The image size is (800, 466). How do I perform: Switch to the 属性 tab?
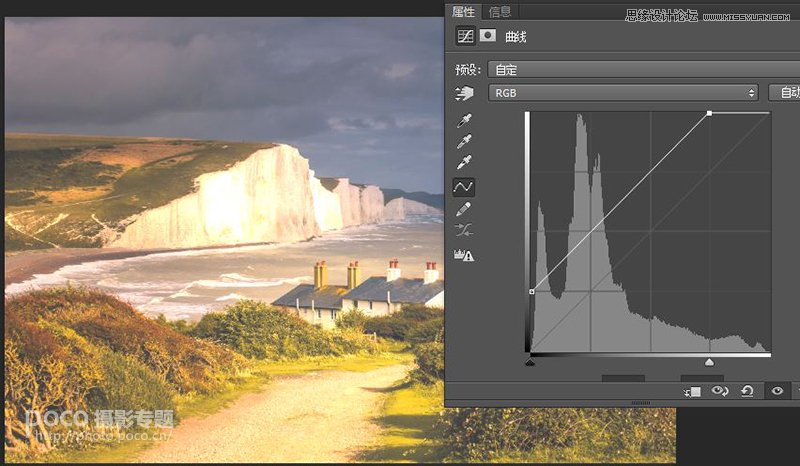pos(464,12)
